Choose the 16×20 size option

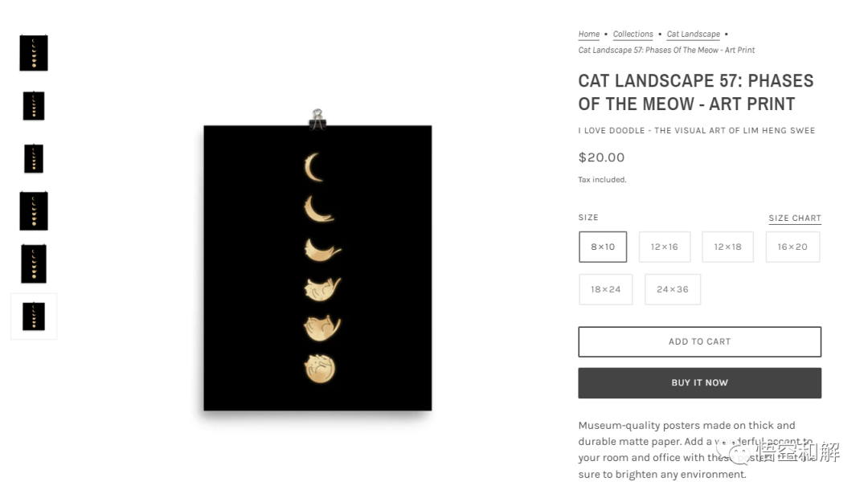coord(792,247)
